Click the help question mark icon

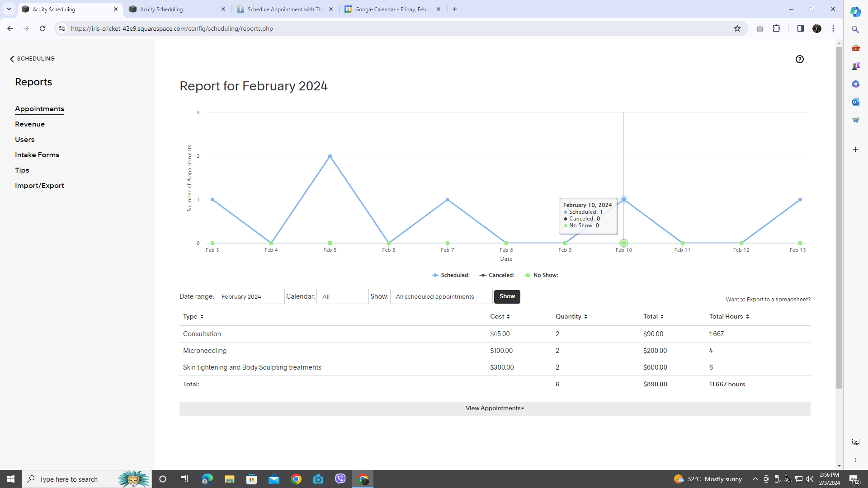tap(799, 59)
